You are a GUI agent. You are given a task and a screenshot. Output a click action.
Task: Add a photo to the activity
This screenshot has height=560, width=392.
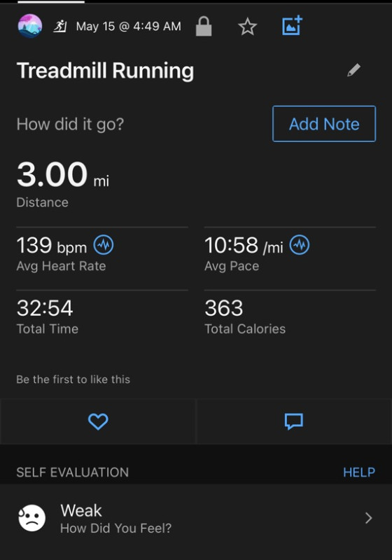[x=292, y=26]
